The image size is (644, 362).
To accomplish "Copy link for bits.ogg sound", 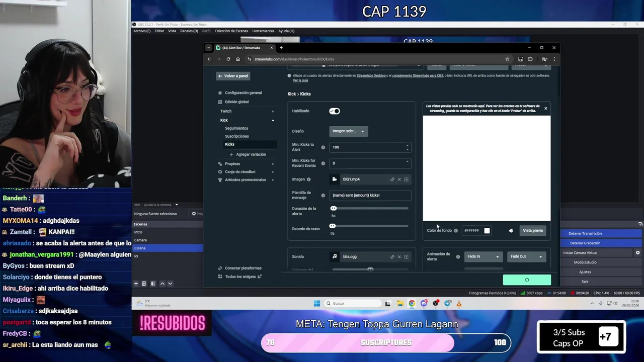I will 392,257.
